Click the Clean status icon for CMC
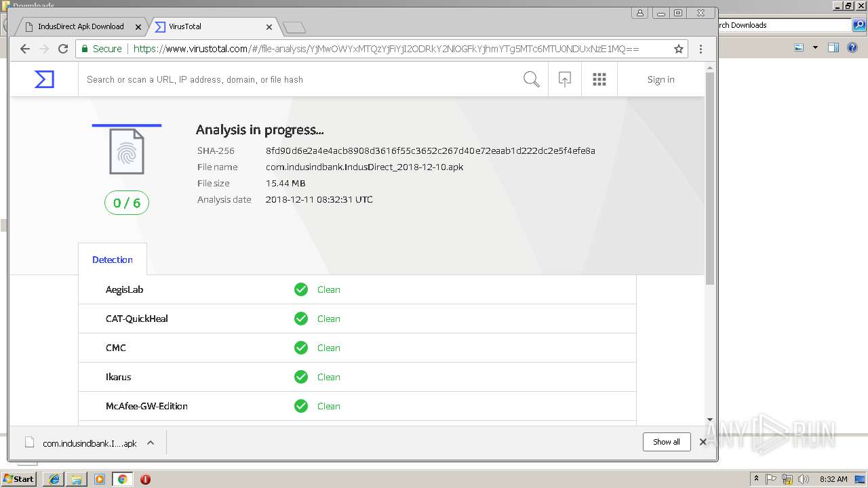 tap(301, 348)
